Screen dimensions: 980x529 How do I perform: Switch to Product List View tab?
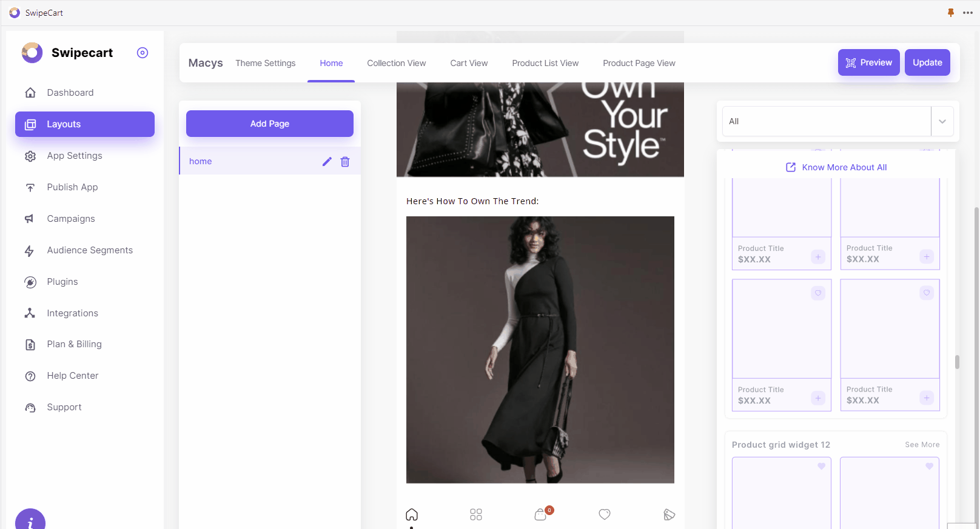[x=545, y=63]
